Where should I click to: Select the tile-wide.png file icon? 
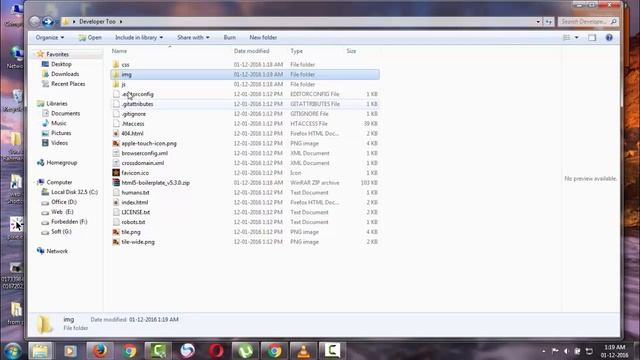[116, 242]
